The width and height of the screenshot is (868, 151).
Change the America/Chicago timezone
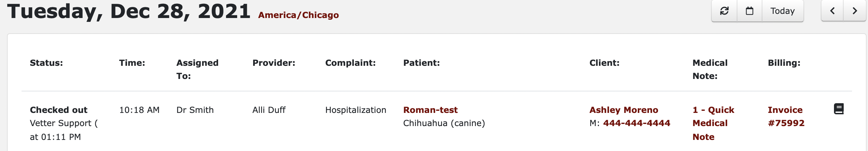pyautogui.click(x=298, y=15)
